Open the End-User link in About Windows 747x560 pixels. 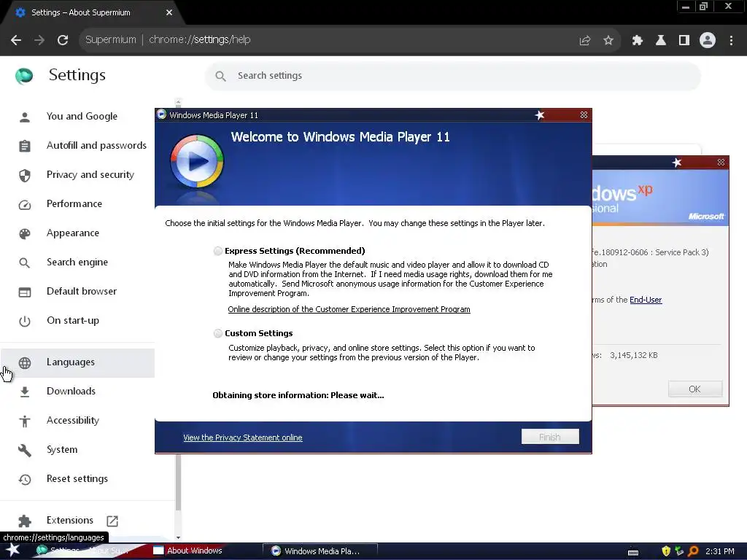tap(646, 300)
